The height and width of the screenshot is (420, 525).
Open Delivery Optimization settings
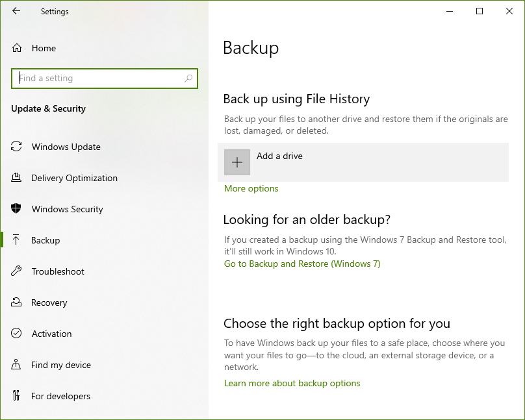click(x=74, y=178)
